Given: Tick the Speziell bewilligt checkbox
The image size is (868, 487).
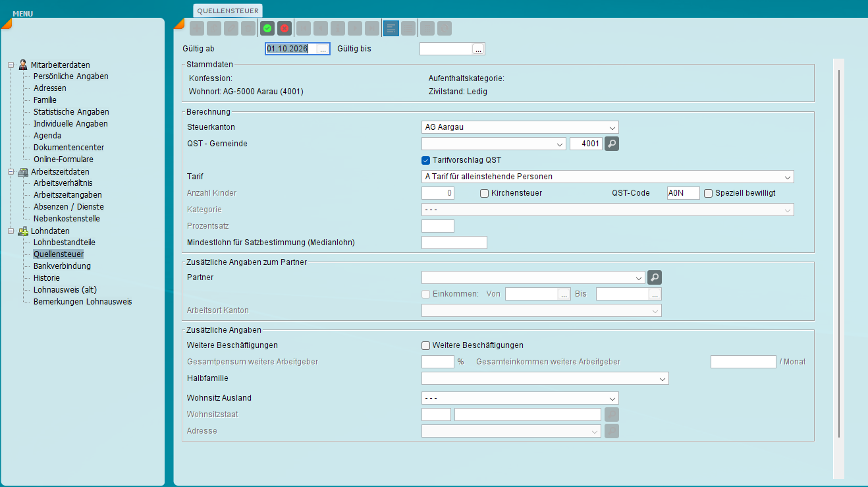Looking at the screenshot, I should coord(709,193).
